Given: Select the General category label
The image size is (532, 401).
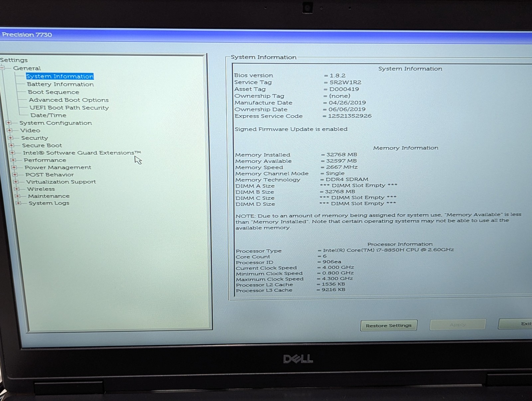Looking at the screenshot, I should tap(27, 68).
